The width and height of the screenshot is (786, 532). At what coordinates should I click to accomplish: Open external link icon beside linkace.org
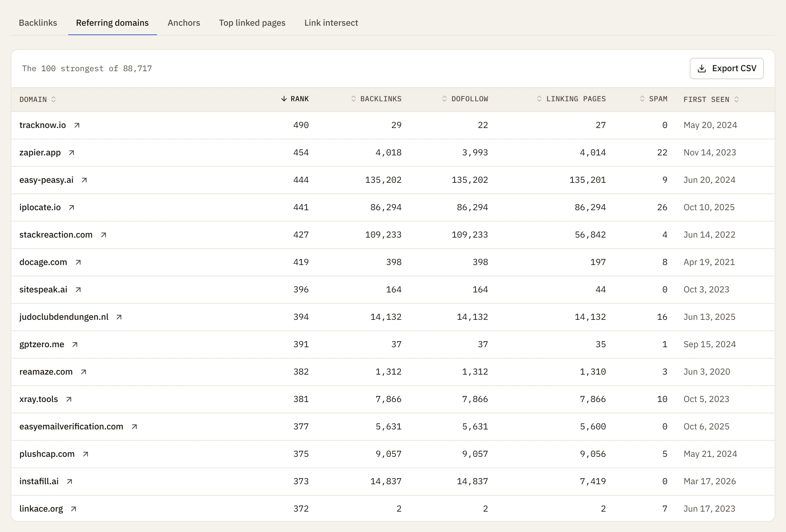[x=74, y=509]
